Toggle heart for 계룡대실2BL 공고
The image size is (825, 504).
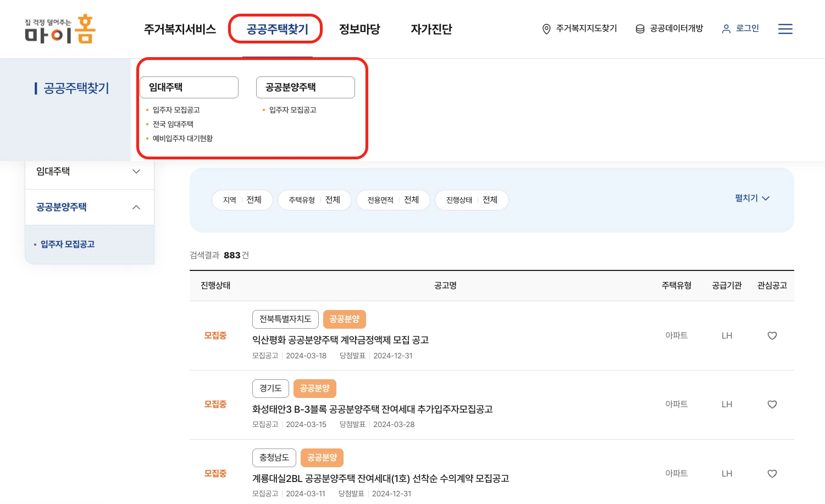pos(772,474)
